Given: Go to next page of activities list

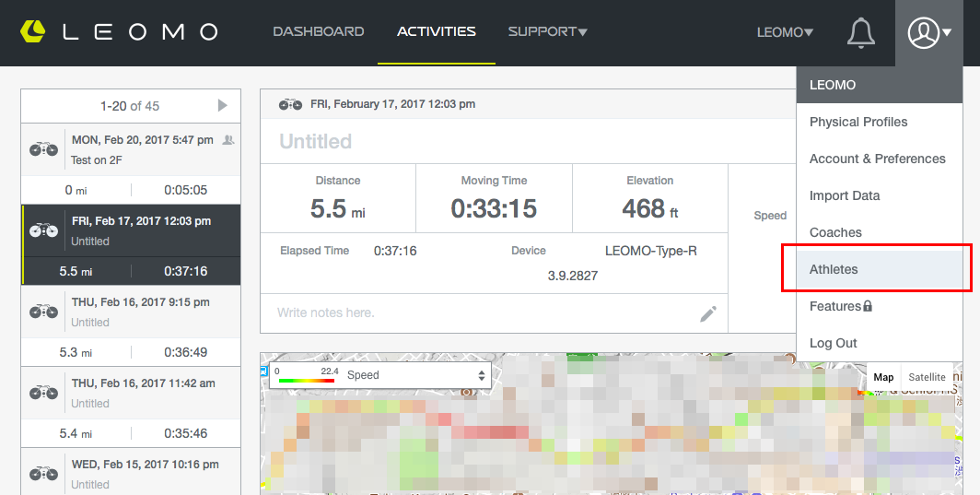Looking at the screenshot, I should pos(222,106).
